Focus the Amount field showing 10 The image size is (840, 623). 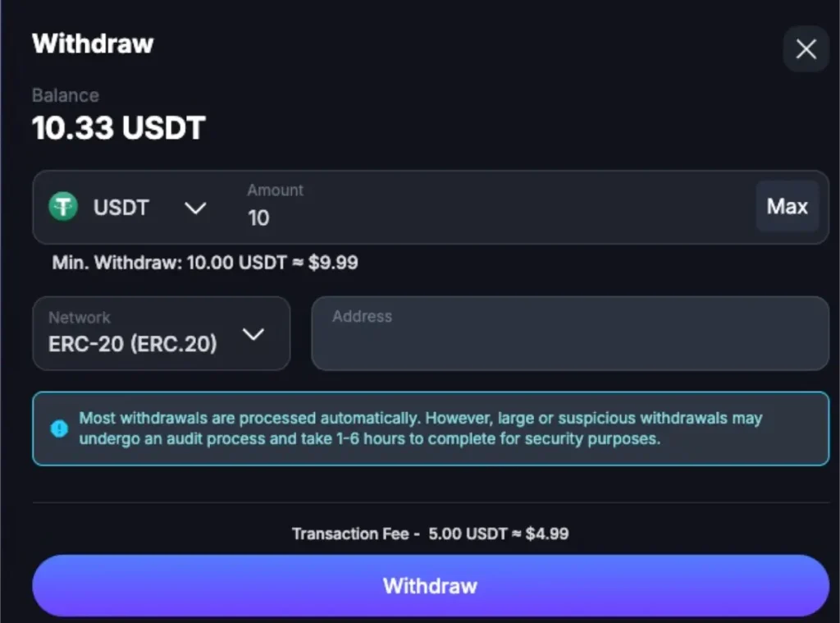tap(492, 218)
